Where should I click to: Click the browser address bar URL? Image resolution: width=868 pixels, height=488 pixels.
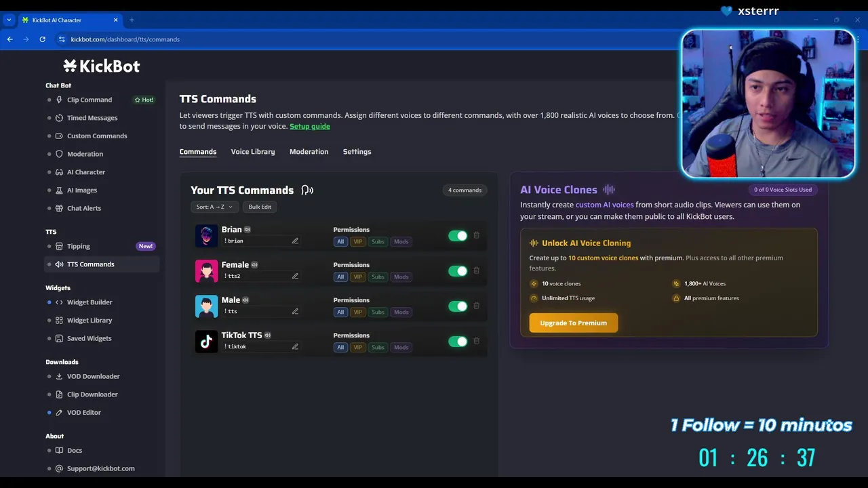pyautogui.click(x=125, y=39)
